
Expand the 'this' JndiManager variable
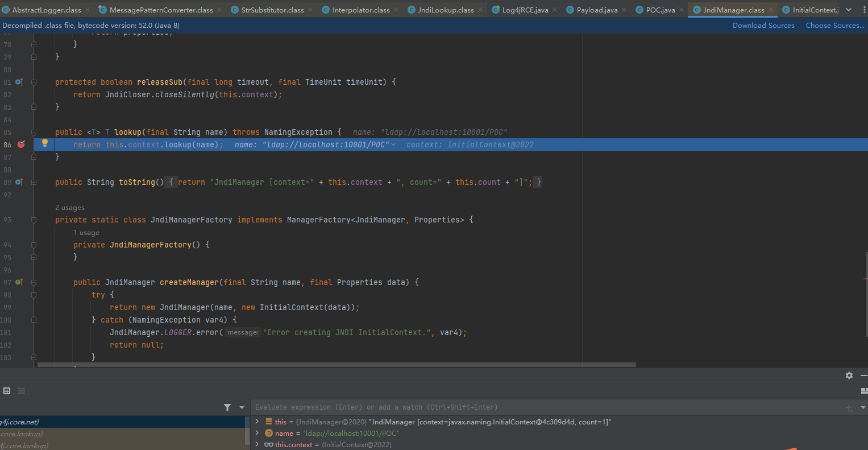[x=258, y=422]
